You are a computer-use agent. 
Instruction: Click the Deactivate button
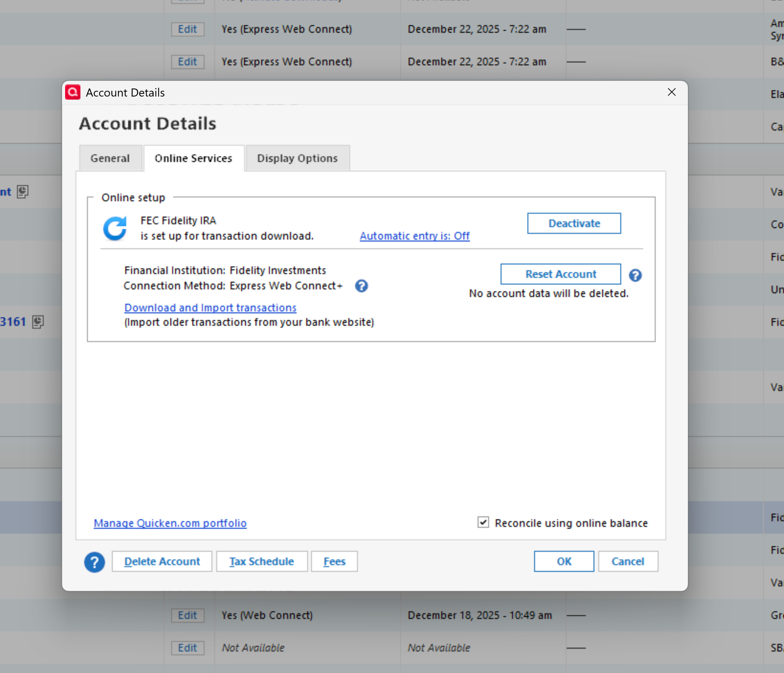(x=574, y=223)
